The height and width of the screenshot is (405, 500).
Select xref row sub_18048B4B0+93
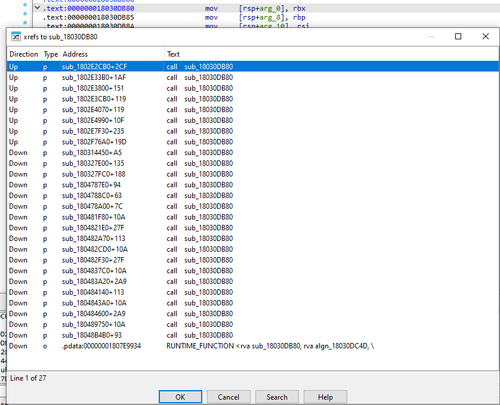tap(253, 335)
